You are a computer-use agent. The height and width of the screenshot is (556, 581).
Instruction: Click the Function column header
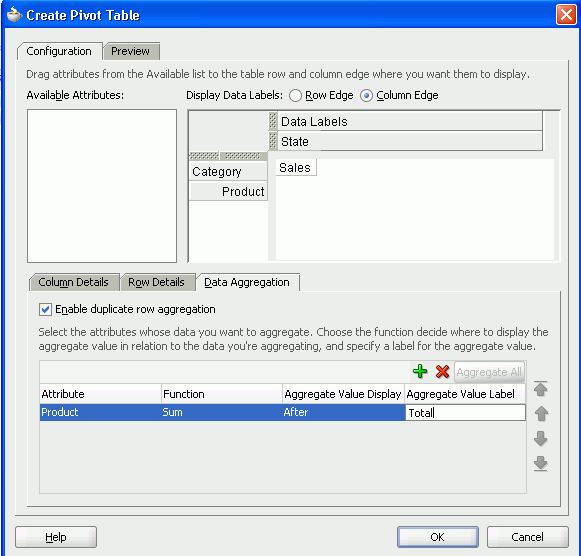click(x=222, y=394)
